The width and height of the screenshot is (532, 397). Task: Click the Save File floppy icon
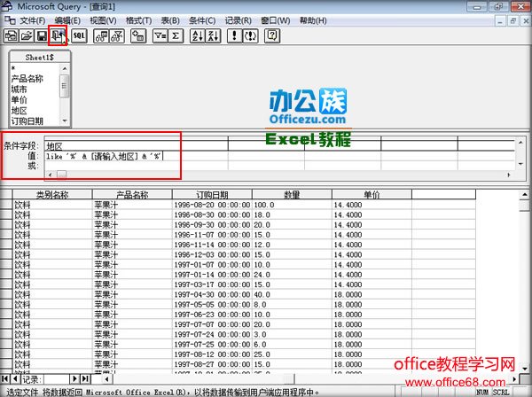click(x=42, y=36)
